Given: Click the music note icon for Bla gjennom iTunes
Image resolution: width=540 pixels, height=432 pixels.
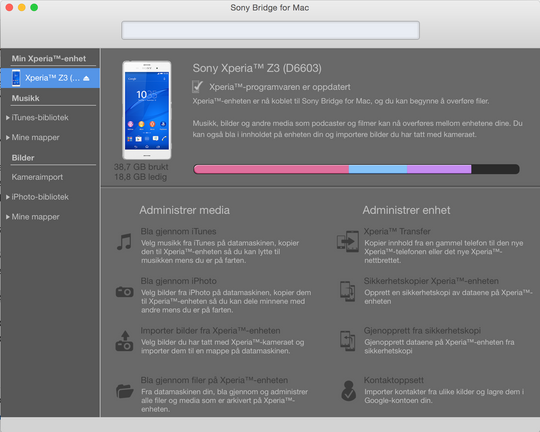Looking at the screenshot, I should [124, 242].
